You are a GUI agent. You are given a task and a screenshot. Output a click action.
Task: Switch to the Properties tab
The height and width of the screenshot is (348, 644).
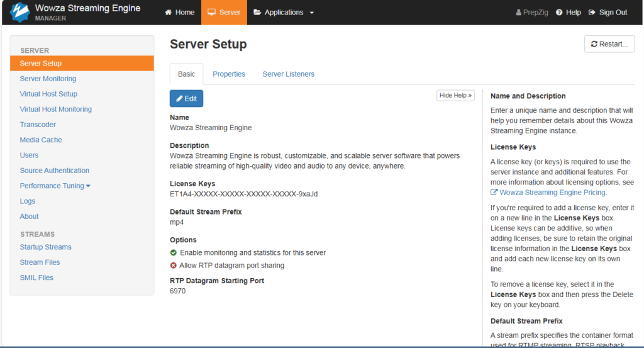[x=229, y=74]
